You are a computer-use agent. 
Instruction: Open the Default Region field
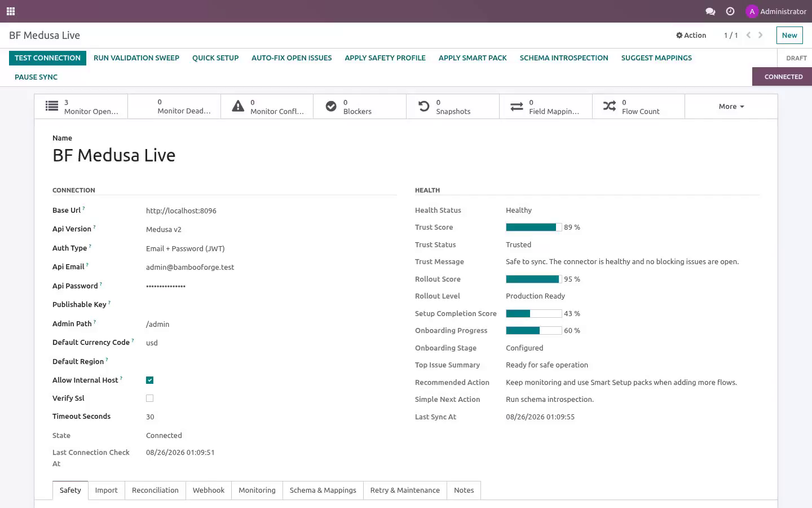coord(271,361)
